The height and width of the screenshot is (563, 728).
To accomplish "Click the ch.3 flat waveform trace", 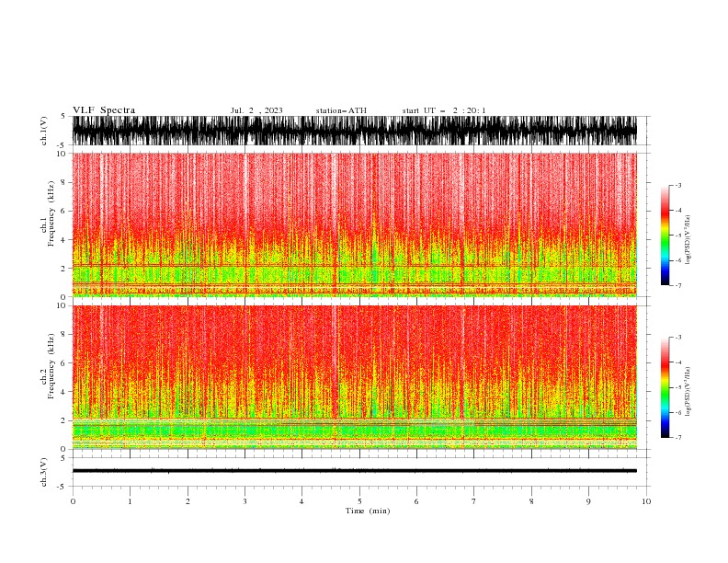I will (355, 471).
